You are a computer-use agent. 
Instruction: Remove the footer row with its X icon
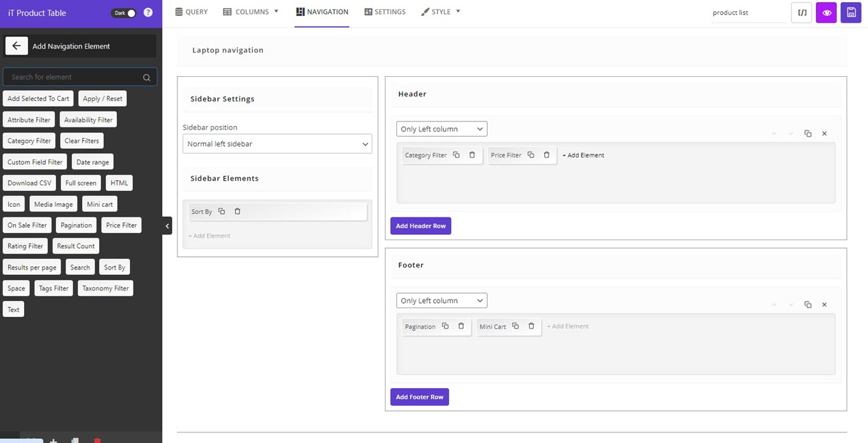click(x=824, y=304)
